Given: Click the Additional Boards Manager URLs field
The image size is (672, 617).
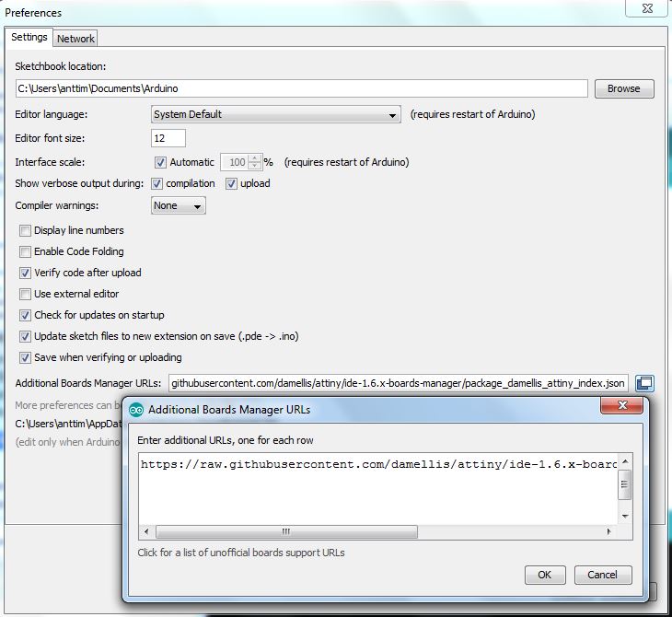Looking at the screenshot, I should pos(399,383).
